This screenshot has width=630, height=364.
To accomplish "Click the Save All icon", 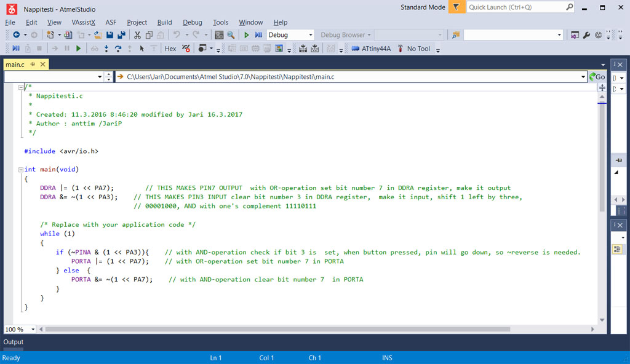I will (x=121, y=35).
